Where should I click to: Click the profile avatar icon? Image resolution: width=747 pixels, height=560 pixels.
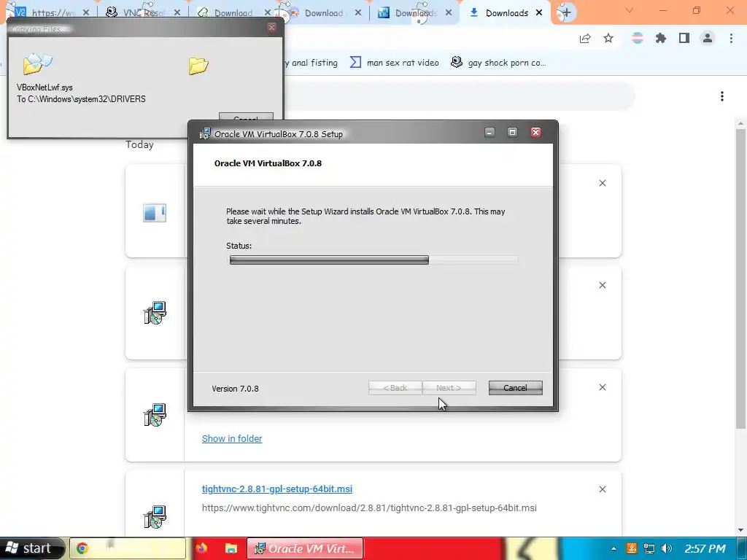point(708,38)
